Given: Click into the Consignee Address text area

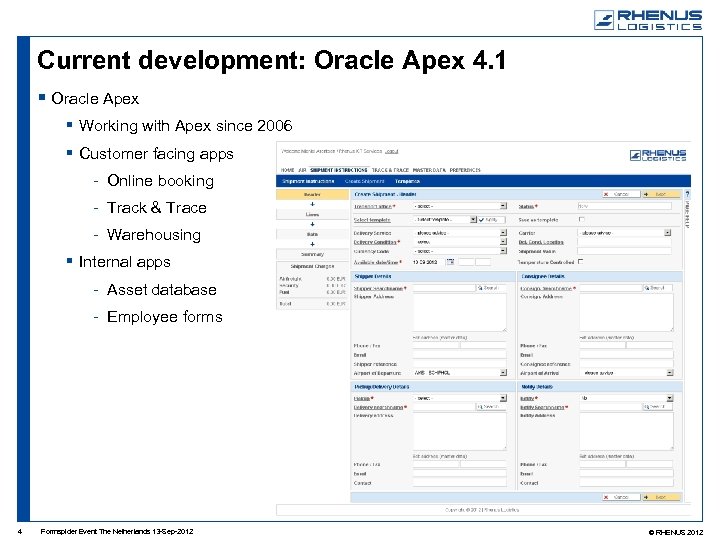Looking at the screenshot, I should 626,312.
